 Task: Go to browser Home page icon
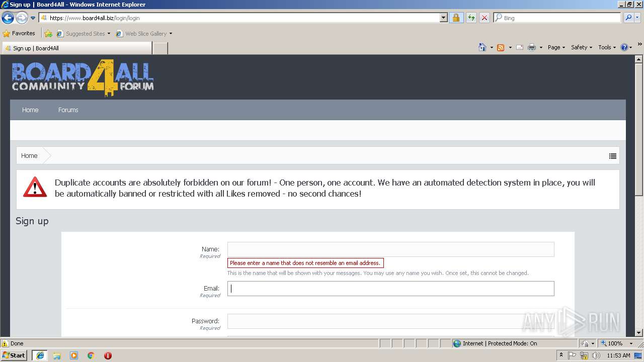[x=482, y=47]
